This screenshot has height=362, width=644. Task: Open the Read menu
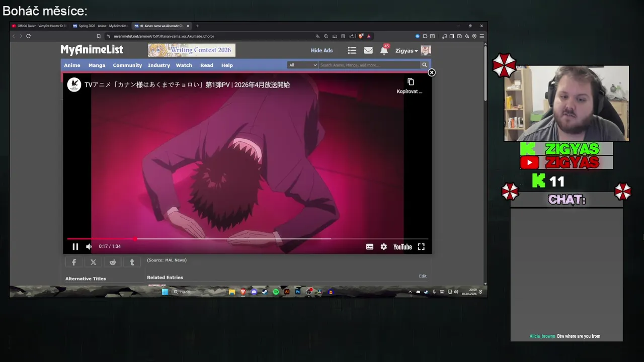(x=207, y=65)
